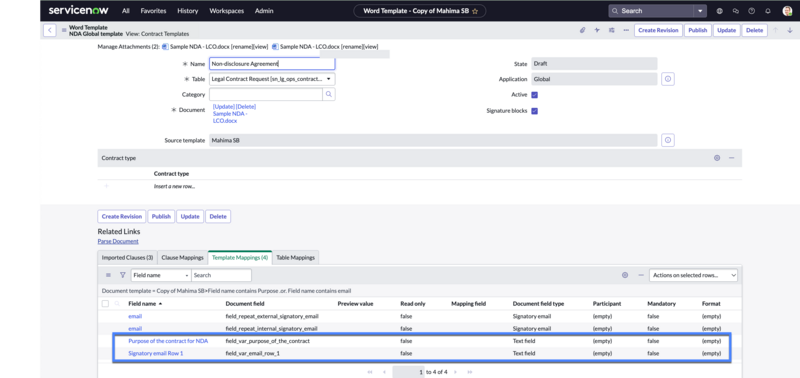Expand the global search options arrow
The height and width of the screenshot is (378, 800).
point(700,11)
